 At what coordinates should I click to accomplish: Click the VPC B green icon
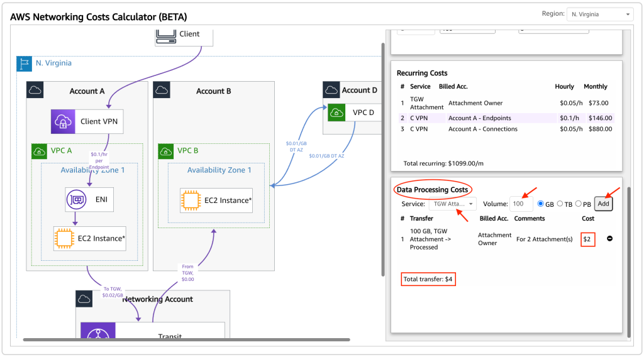(166, 151)
